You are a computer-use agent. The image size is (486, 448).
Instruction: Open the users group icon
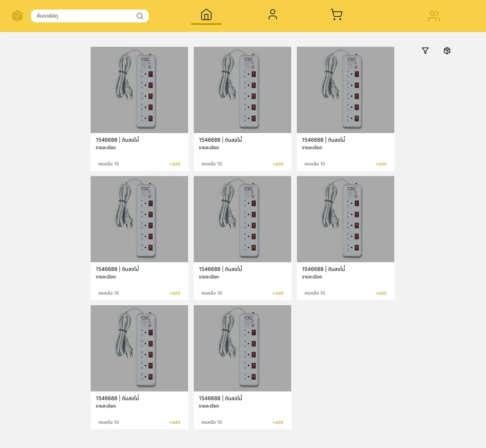433,16
